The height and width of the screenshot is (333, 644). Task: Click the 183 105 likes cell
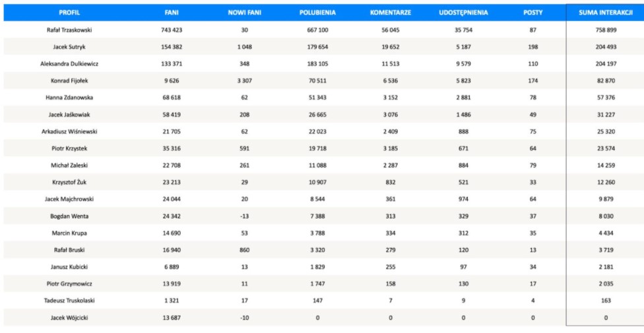click(x=319, y=64)
